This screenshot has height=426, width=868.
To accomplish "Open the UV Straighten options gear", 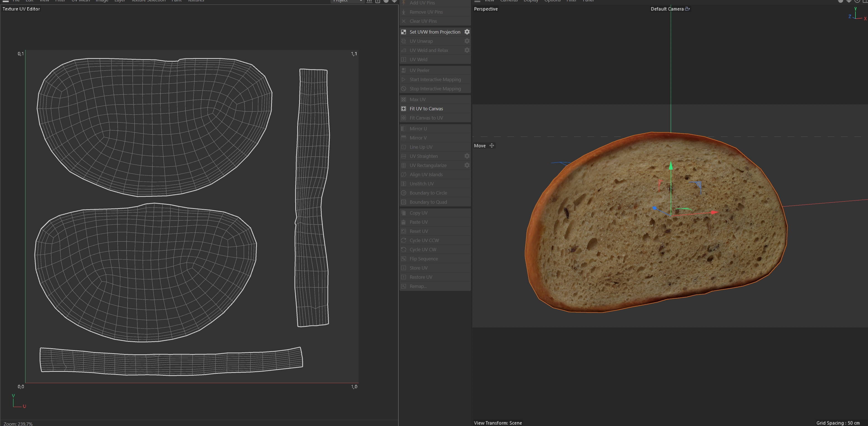I will (467, 156).
